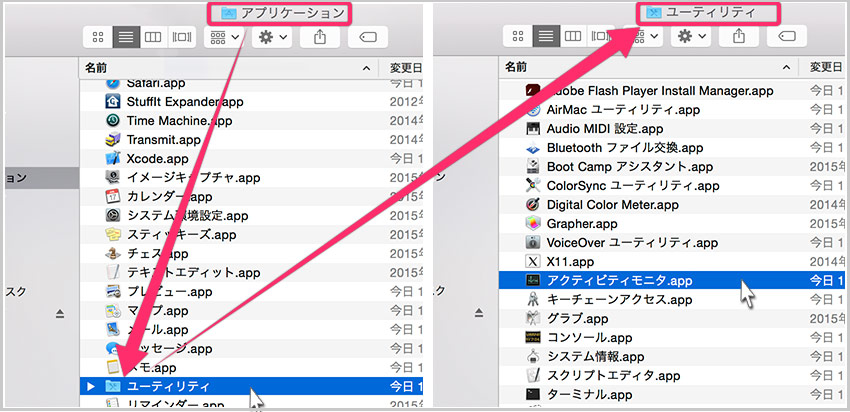Click edit tags button in Utilities window

point(787,36)
